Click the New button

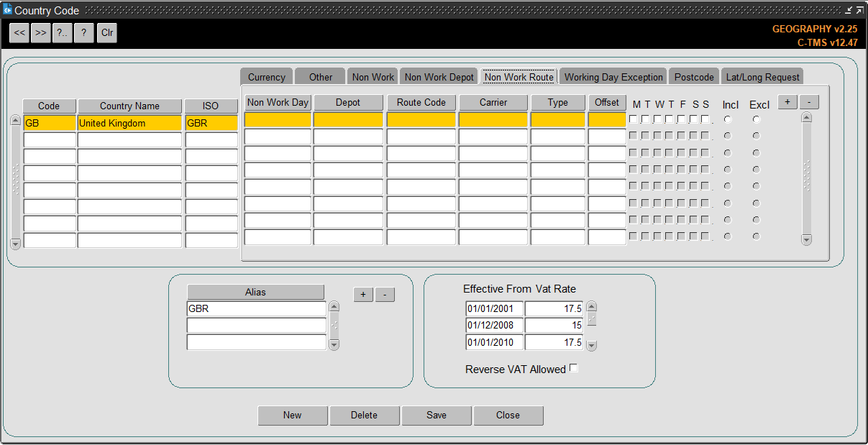(293, 415)
